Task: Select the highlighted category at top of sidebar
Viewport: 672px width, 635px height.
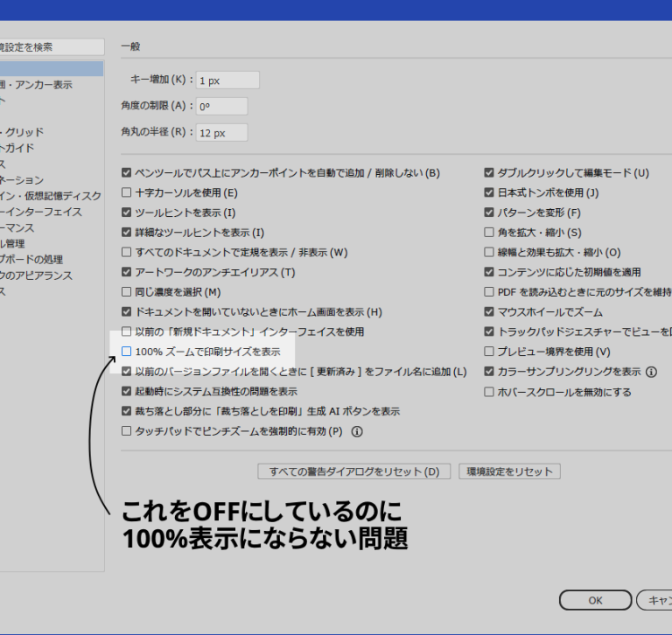Action: (x=52, y=68)
